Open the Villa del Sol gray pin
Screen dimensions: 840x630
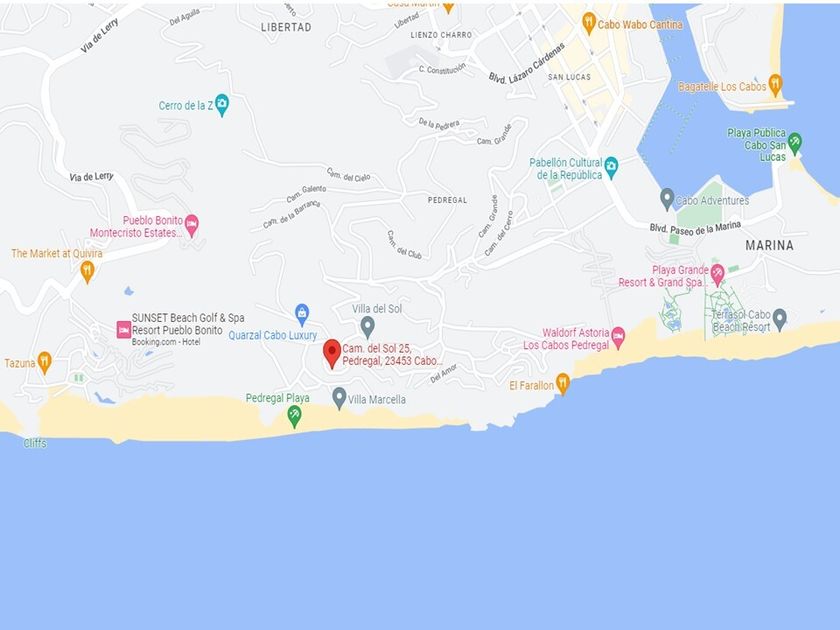pyautogui.click(x=367, y=327)
